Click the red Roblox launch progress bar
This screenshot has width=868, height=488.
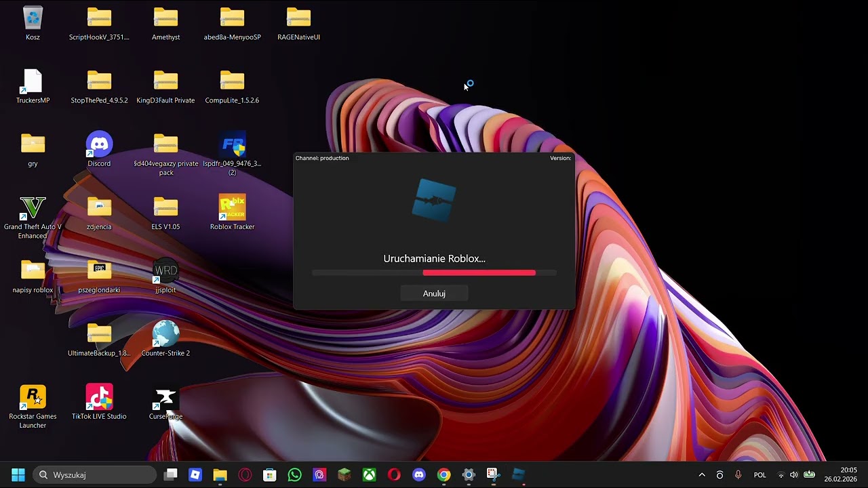tap(479, 272)
